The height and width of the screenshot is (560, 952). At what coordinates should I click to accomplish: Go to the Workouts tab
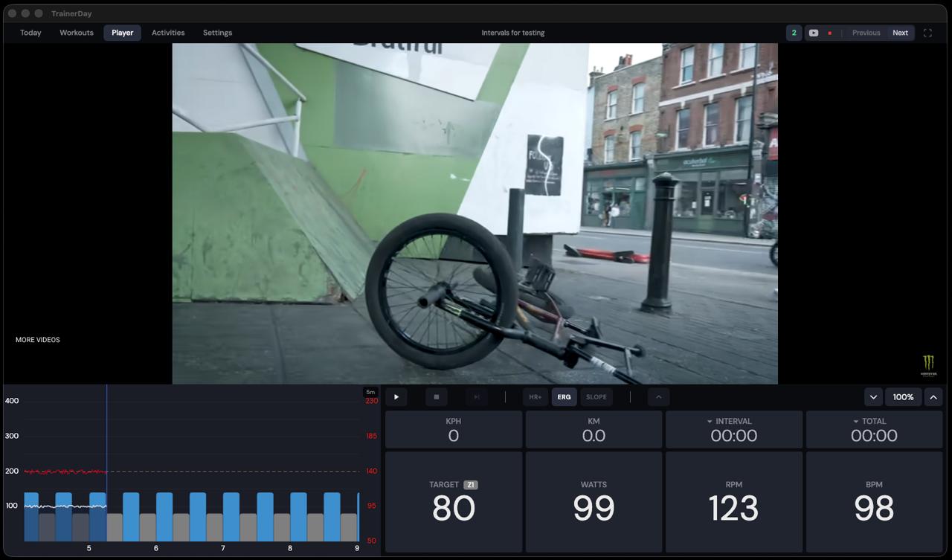tap(77, 33)
